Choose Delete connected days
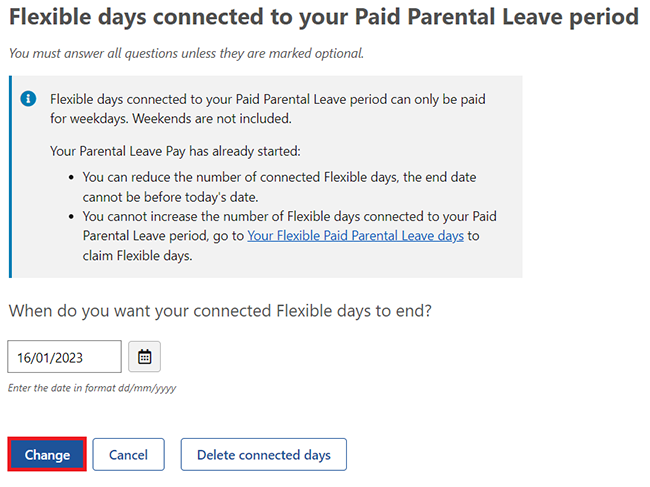Viewport: 650px width, 487px height. [264, 454]
